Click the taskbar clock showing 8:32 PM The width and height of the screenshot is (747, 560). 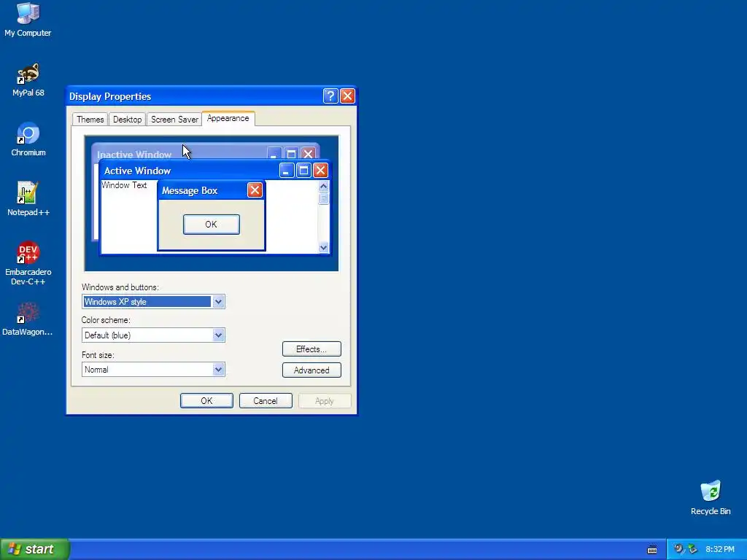tap(720, 549)
